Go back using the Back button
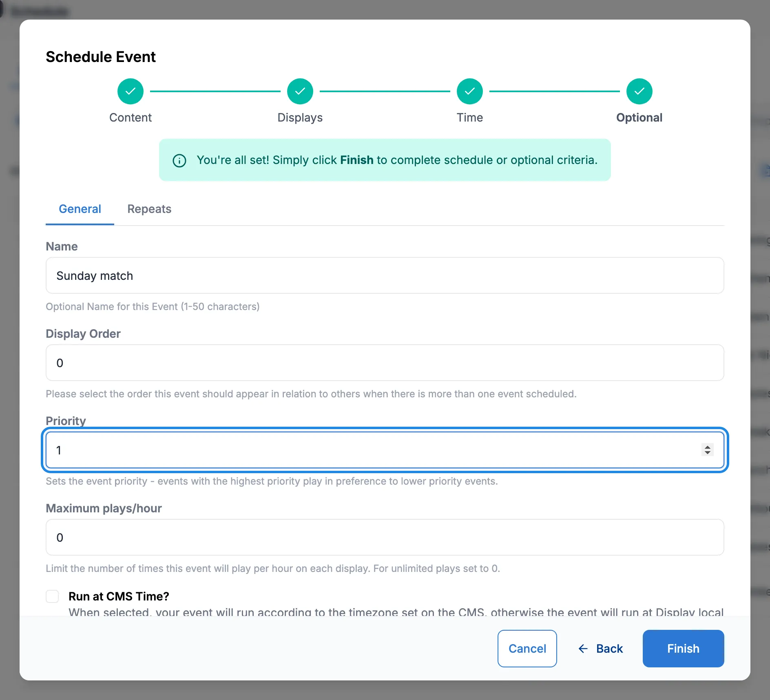 tap(600, 649)
